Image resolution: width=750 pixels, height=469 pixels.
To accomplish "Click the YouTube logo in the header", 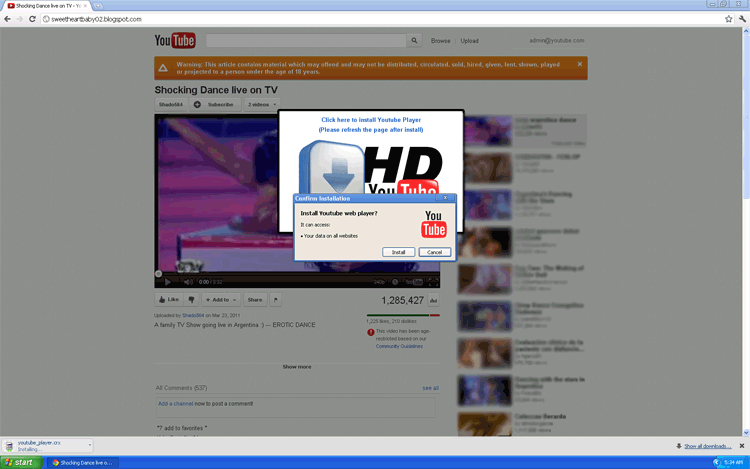I will coord(175,41).
